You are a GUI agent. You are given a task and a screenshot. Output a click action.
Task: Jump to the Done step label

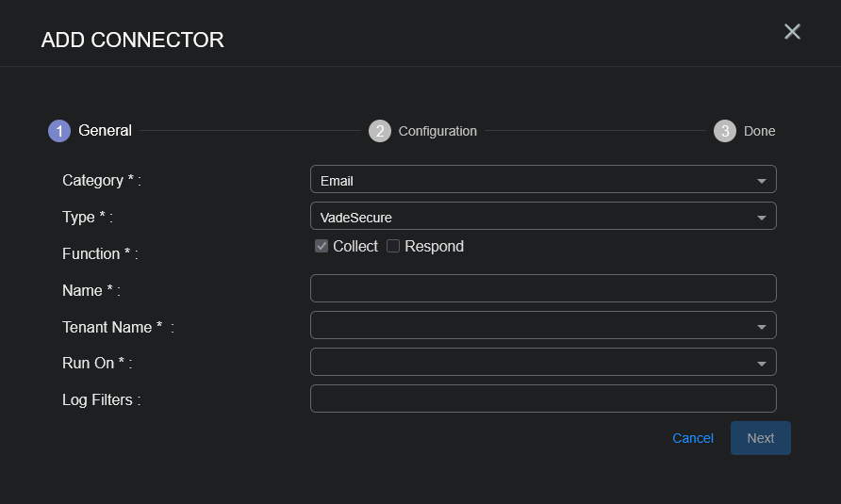[x=759, y=131]
